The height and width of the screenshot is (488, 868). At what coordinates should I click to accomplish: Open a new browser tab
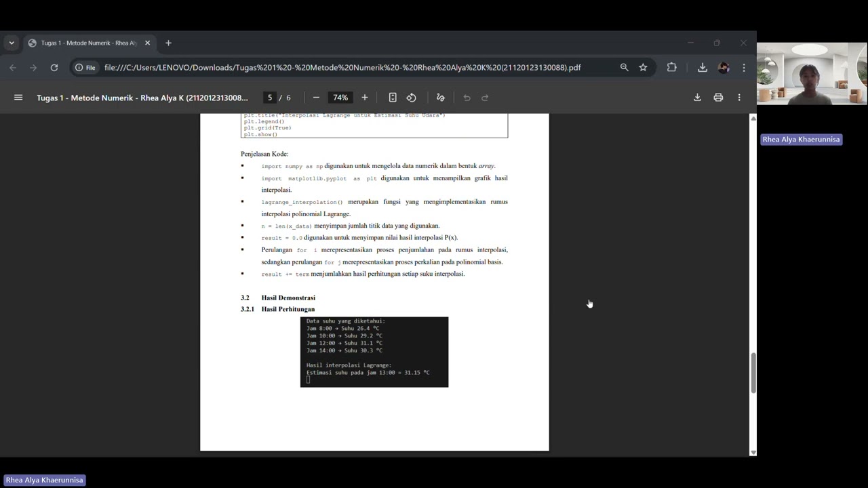[x=168, y=43]
